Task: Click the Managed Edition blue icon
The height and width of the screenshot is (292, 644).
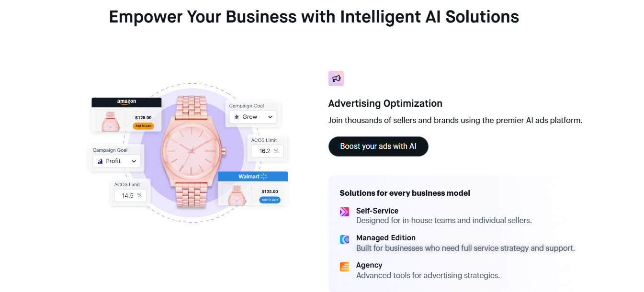Action: point(344,239)
